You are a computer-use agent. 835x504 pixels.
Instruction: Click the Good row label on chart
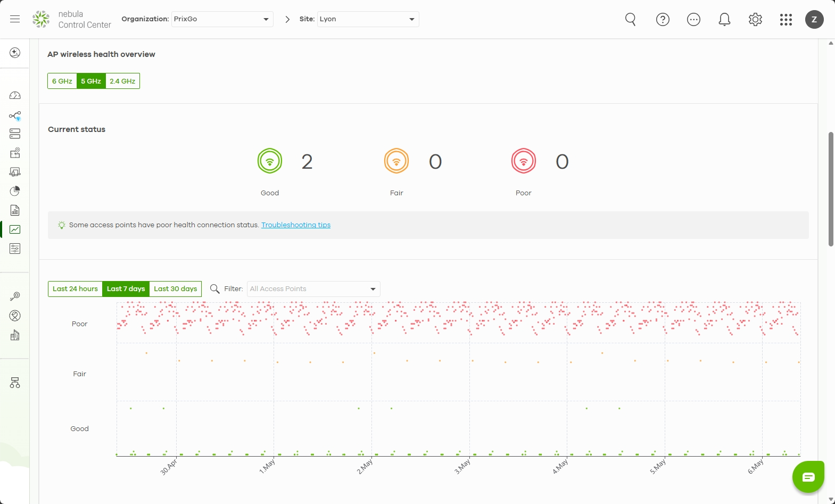pyautogui.click(x=80, y=428)
